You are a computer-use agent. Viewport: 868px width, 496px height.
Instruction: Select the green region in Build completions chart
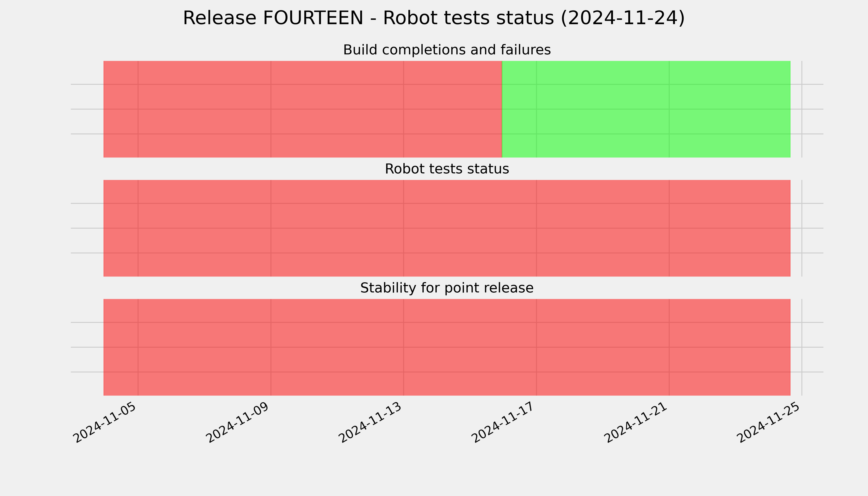pyautogui.click(x=646, y=109)
